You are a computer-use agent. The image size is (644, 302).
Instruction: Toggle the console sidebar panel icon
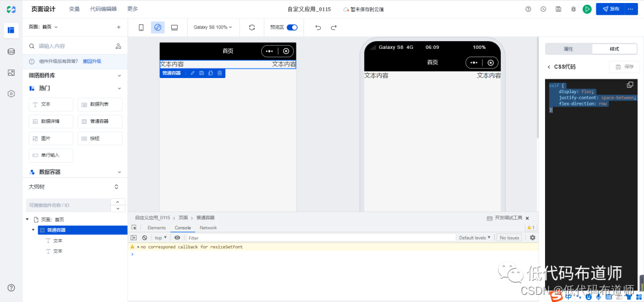(x=134, y=238)
